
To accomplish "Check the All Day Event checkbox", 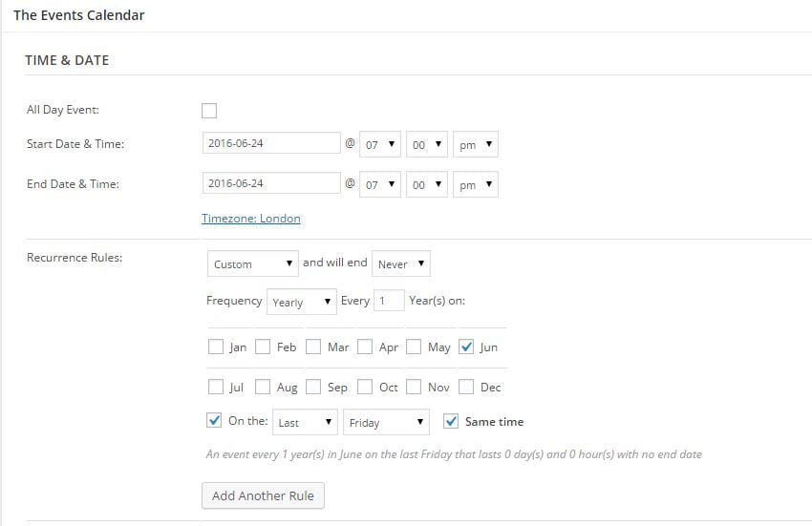I will tap(209, 111).
